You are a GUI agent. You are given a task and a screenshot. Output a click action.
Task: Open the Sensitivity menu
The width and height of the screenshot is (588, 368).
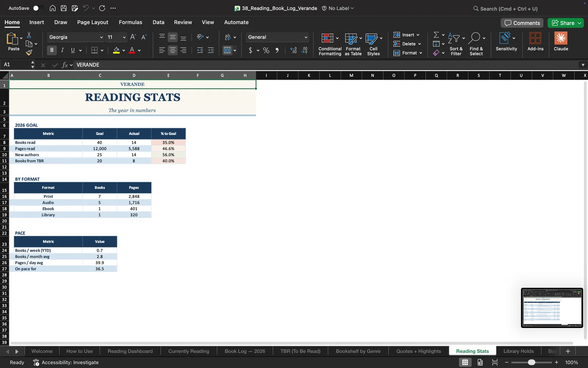[506, 41]
